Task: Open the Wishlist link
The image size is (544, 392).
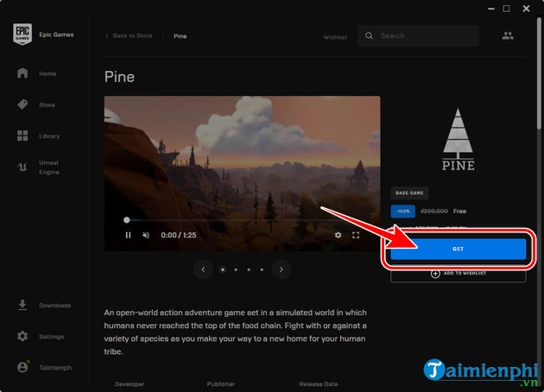Action: coord(335,37)
